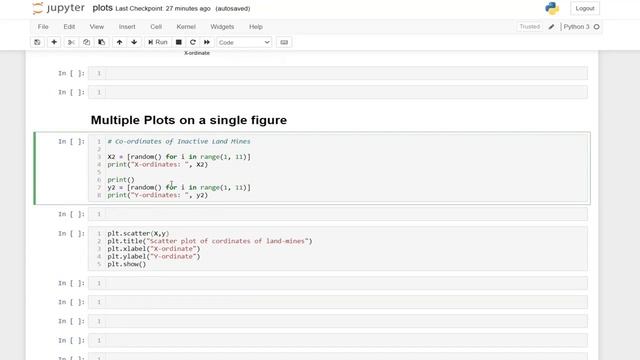Select the Multiple Plots on a single figure heading
This screenshot has height=360, width=640.
pos(189,120)
